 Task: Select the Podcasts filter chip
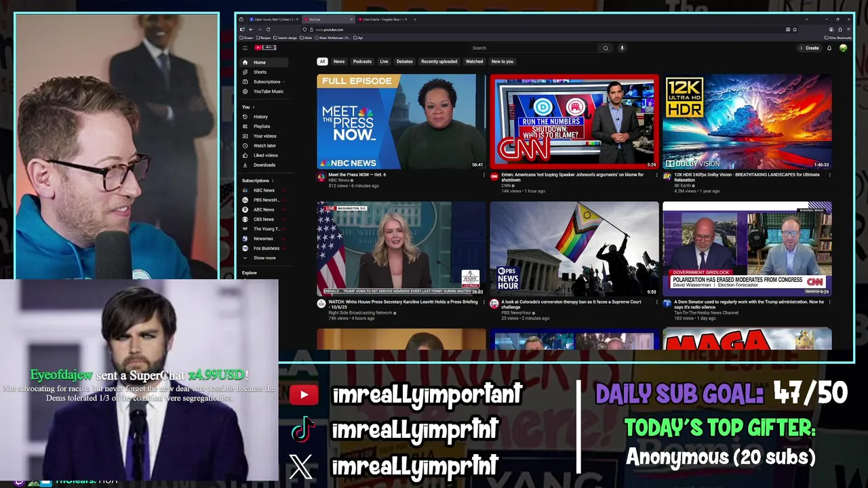click(x=362, y=62)
